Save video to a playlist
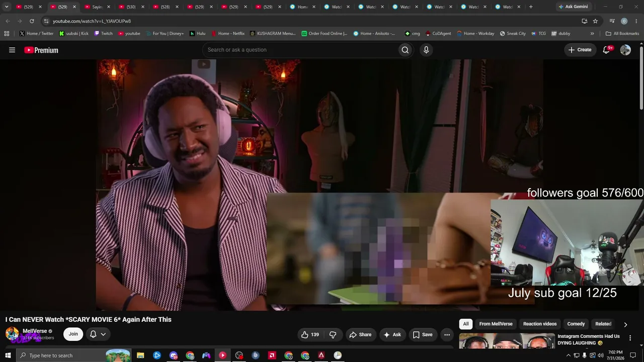 tap(423, 334)
